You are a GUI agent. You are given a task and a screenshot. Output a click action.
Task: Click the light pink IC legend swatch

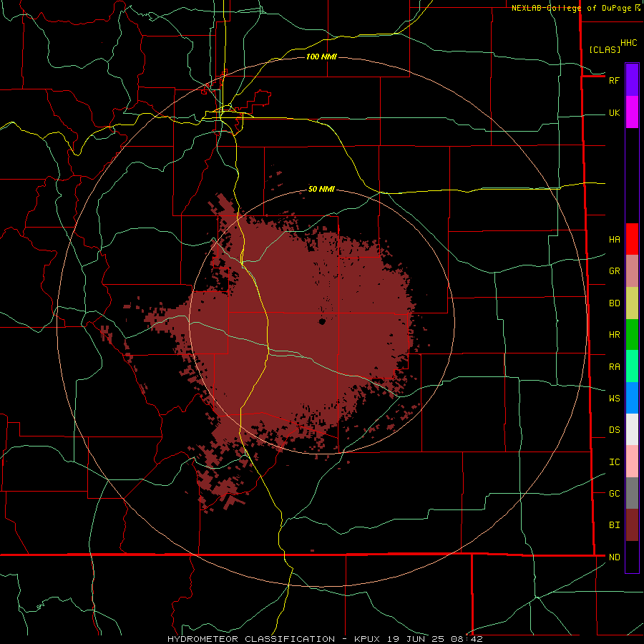click(632, 462)
